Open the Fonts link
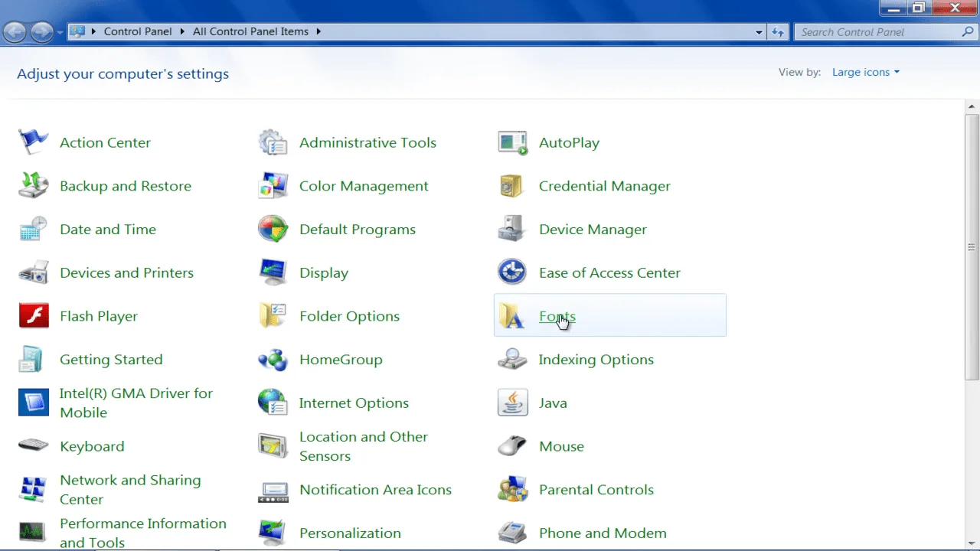Screen dimensions: 980x551 coord(557,316)
